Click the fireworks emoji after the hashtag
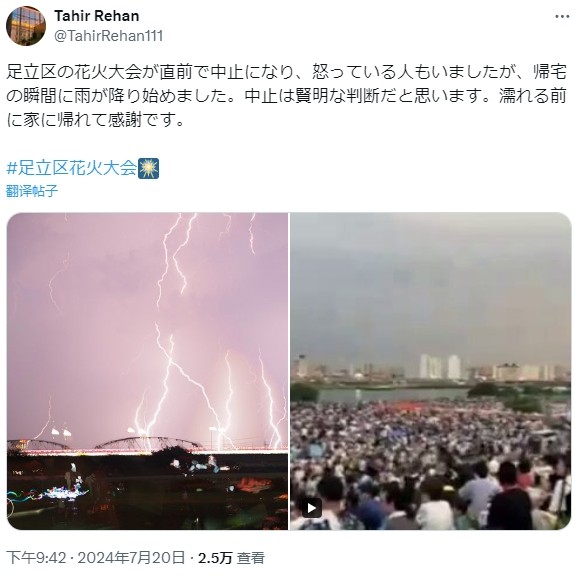The width and height of the screenshot is (578, 580). coord(149,168)
